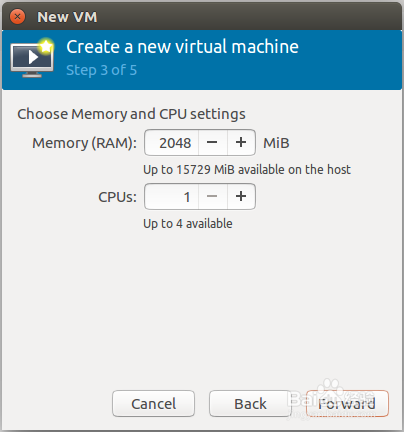Close the New VM window
This screenshot has height=432, width=404.
[17, 17]
